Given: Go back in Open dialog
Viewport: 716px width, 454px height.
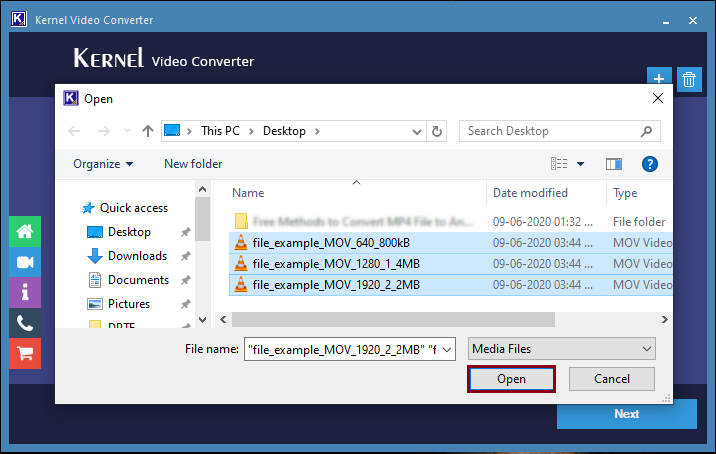Looking at the screenshot, I should 74,132.
